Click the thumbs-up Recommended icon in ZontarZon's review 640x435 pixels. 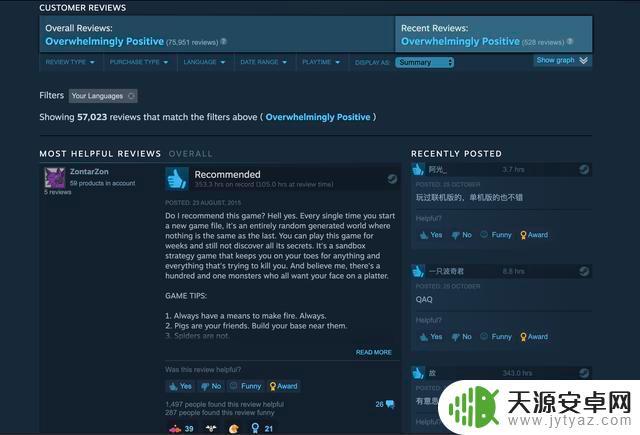[177, 178]
